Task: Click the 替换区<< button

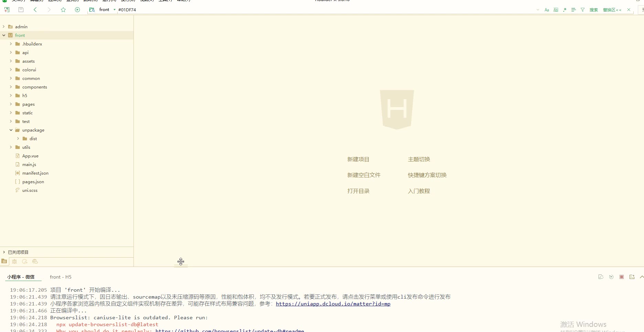Action: click(x=612, y=10)
